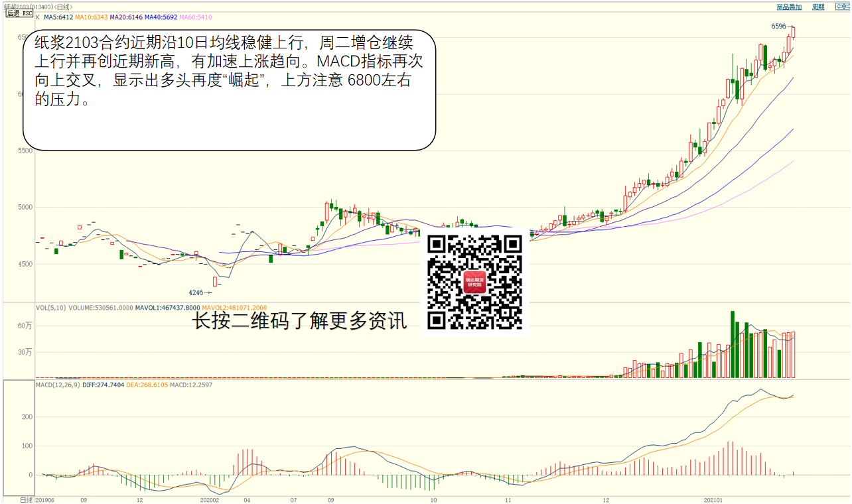This screenshot has width=852, height=504.
Task: Click the orange DEA value label
Action: 147,385
